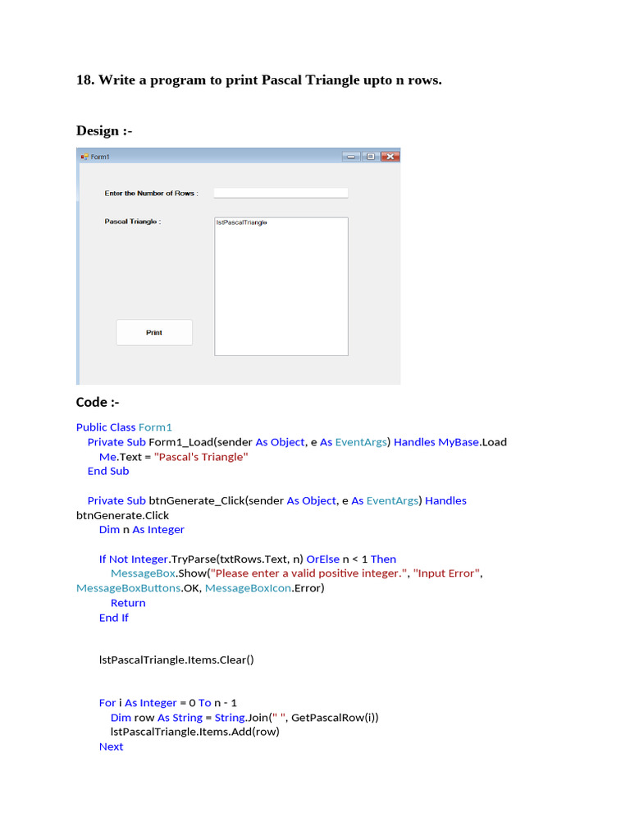The width and height of the screenshot is (630, 840).
Task: Click the 'Next' keyword line
Action: pyautogui.click(x=111, y=746)
